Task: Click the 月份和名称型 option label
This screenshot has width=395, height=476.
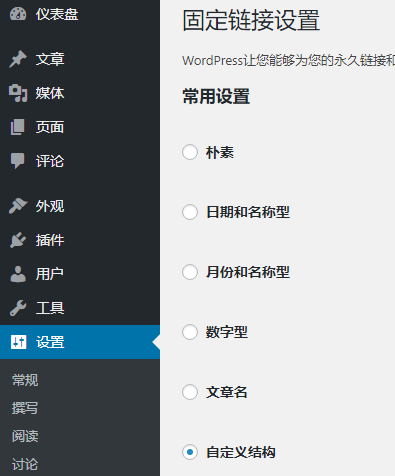Action: 248,272
